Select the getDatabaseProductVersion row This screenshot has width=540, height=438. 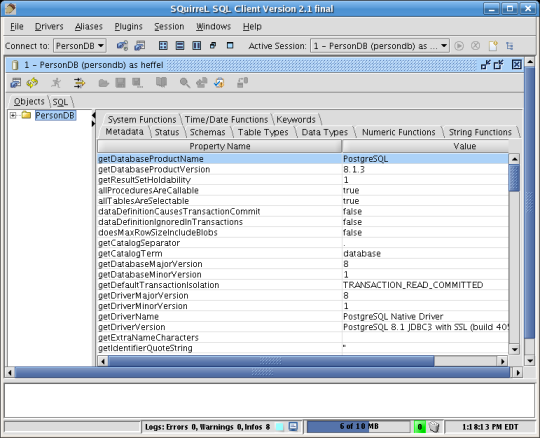[303, 169]
